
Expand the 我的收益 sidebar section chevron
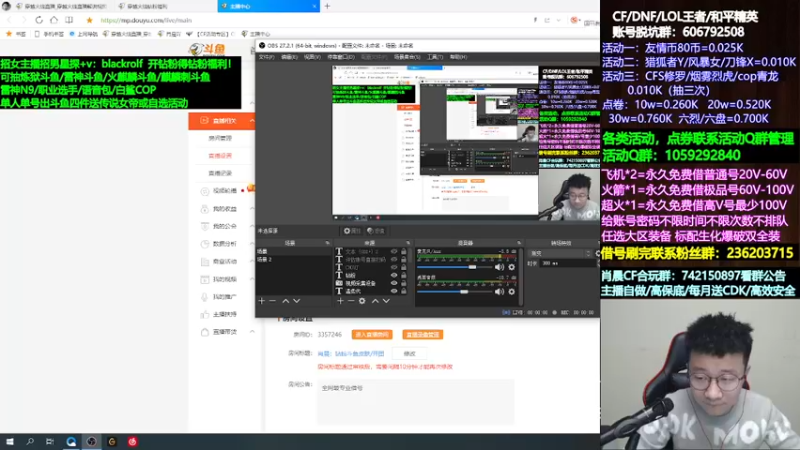[x=252, y=209]
